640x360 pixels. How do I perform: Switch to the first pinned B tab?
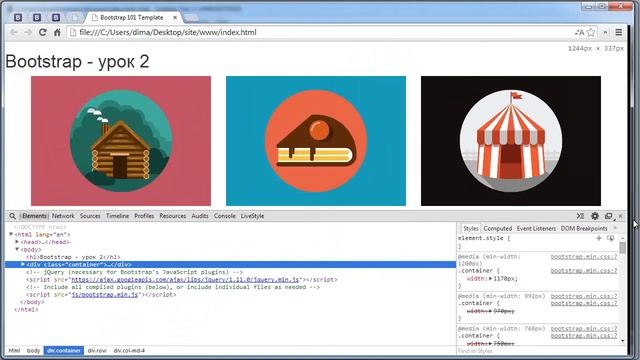[x=18, y=17]
